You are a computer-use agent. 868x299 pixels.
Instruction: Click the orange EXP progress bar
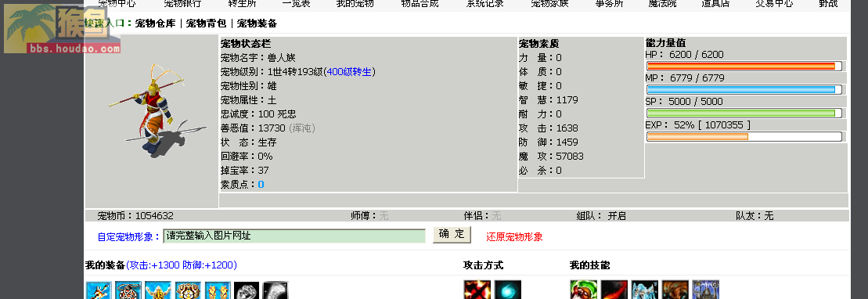pos(744,136)
